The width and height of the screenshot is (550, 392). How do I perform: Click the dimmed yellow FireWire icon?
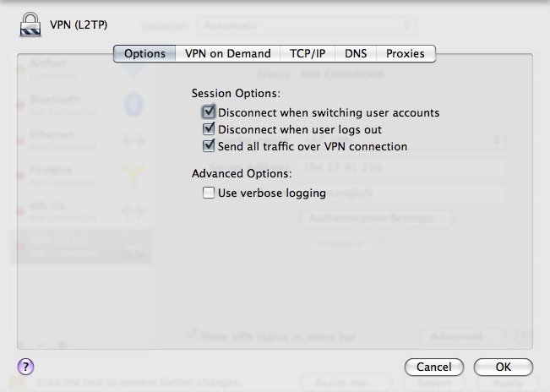pos(133,175)
